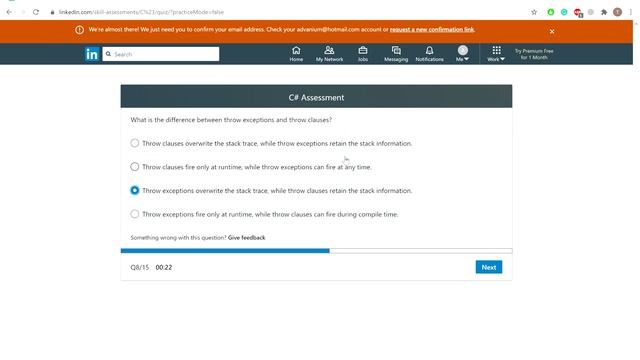
Task: Dismiss the orange email confirmation banner
Action: pyautogui.click(x=552, y=31)
